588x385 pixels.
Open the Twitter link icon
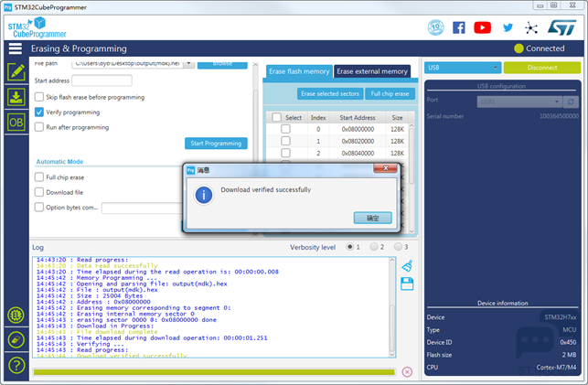coord(508,27)
